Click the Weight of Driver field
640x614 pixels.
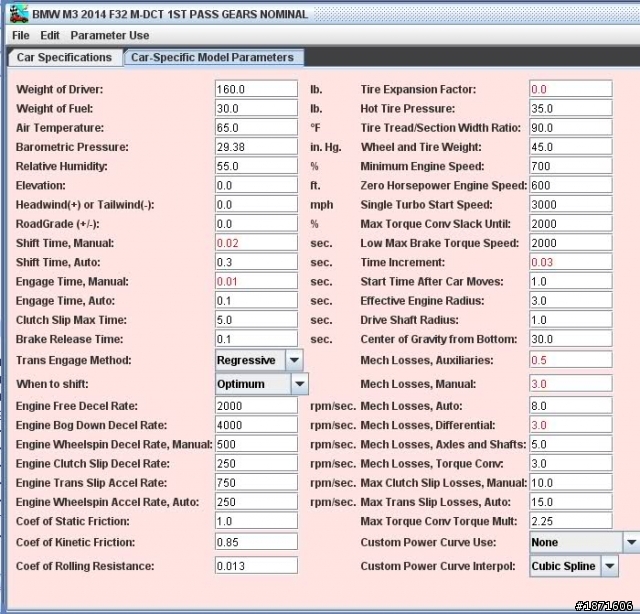tap(256, 89)
